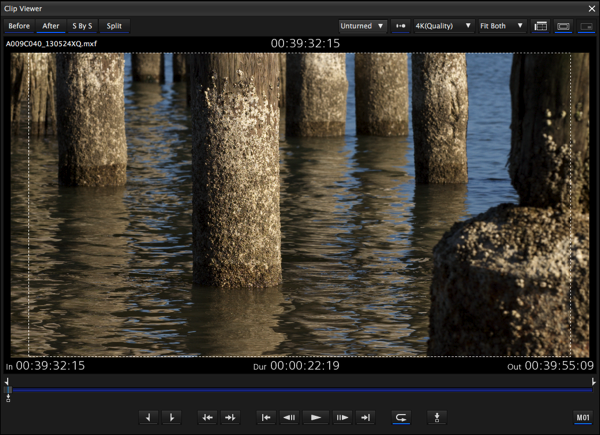Click the M01 button

(583, 417)
